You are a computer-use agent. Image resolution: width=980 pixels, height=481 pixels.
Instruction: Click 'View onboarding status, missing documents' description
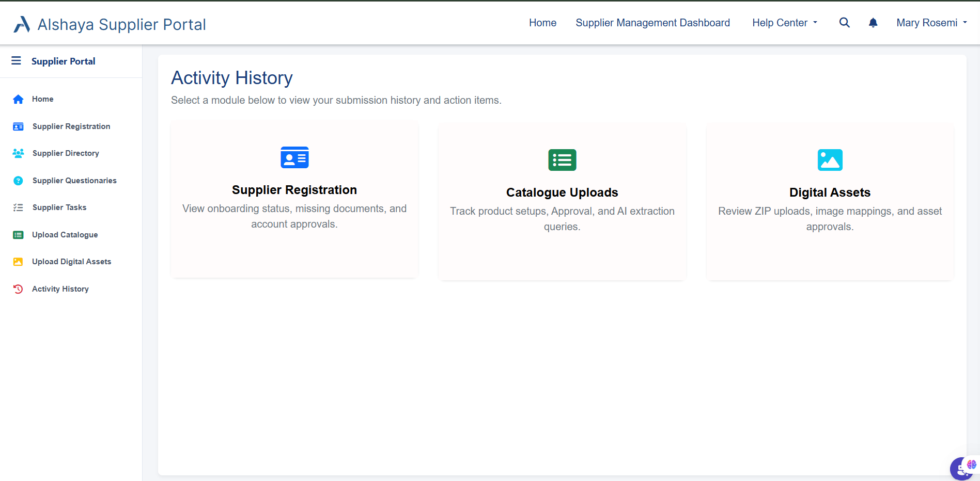pos(294,216)
